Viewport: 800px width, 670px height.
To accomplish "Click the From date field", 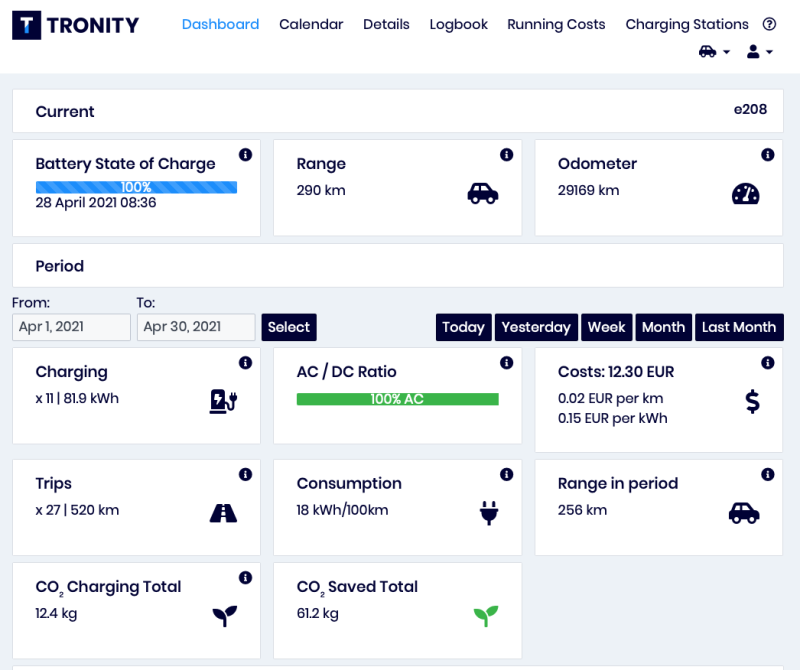I will [x=72, y=327].
